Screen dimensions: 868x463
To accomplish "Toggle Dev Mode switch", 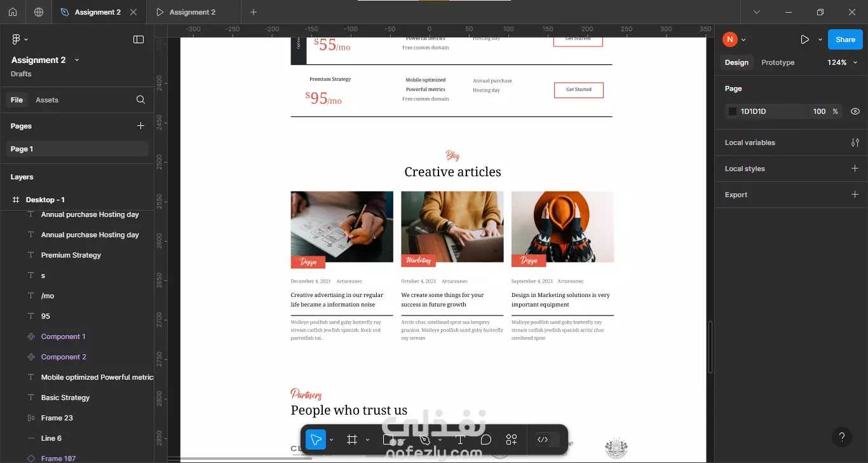I will click(x=547, y=439).
